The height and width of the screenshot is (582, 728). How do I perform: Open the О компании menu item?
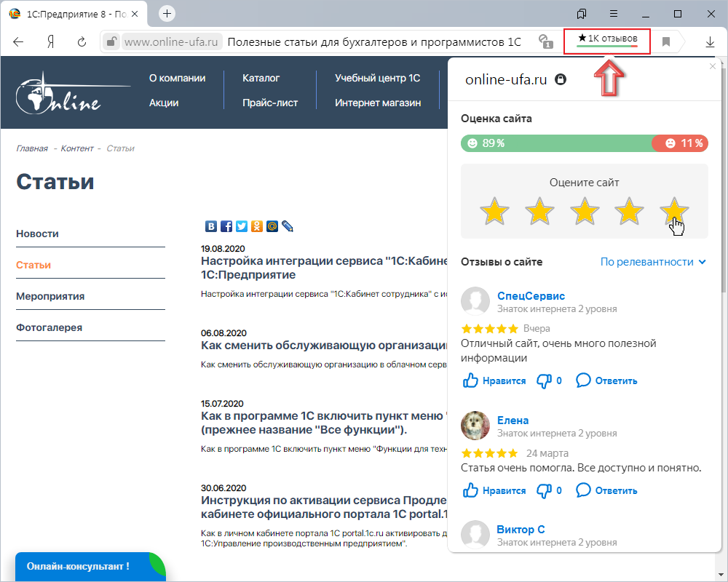pyautogui.click(x=178, y=78)
